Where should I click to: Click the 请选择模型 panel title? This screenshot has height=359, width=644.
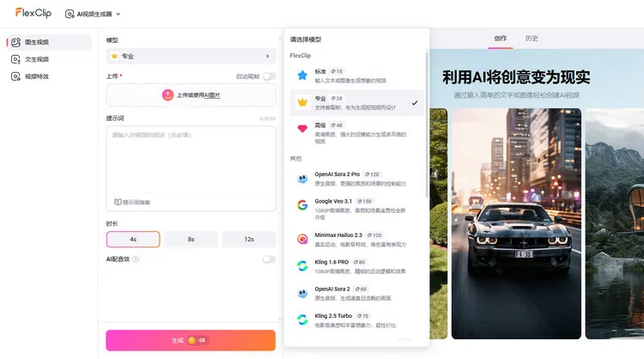pos(306,40)
